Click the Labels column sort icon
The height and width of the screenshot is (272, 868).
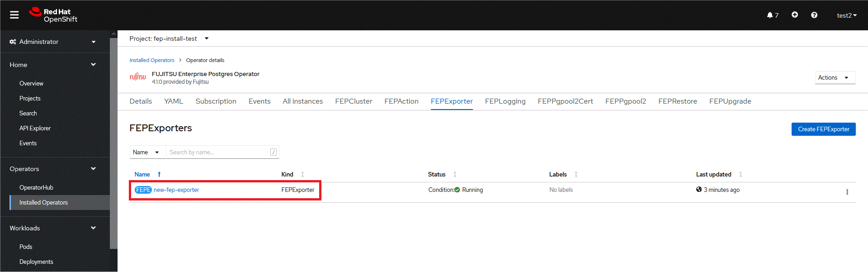pyautogui.click(x=576, y=174)
